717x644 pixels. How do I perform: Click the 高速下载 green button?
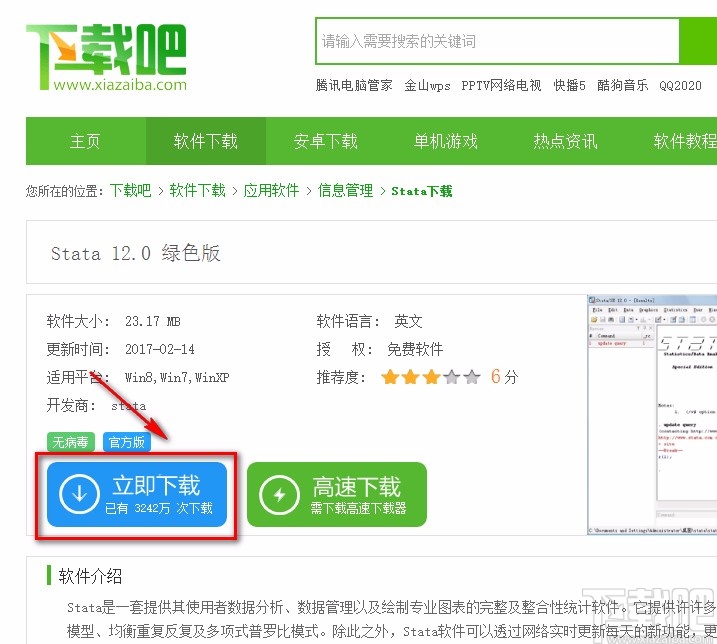[x=337, y=494]
